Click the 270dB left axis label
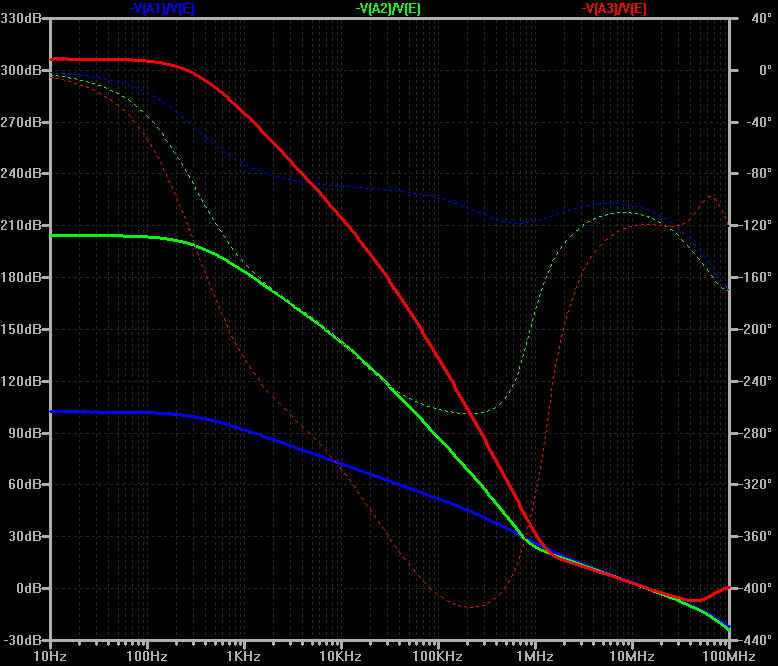 click(21, 122)
